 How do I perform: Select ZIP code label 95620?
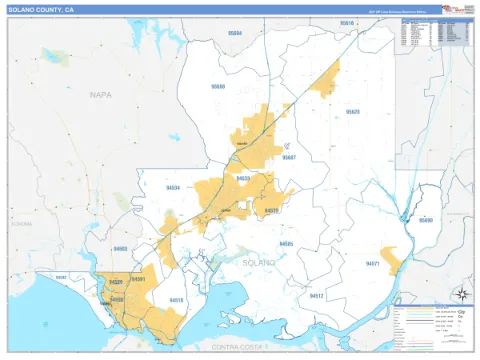click(x=353, y=112)
